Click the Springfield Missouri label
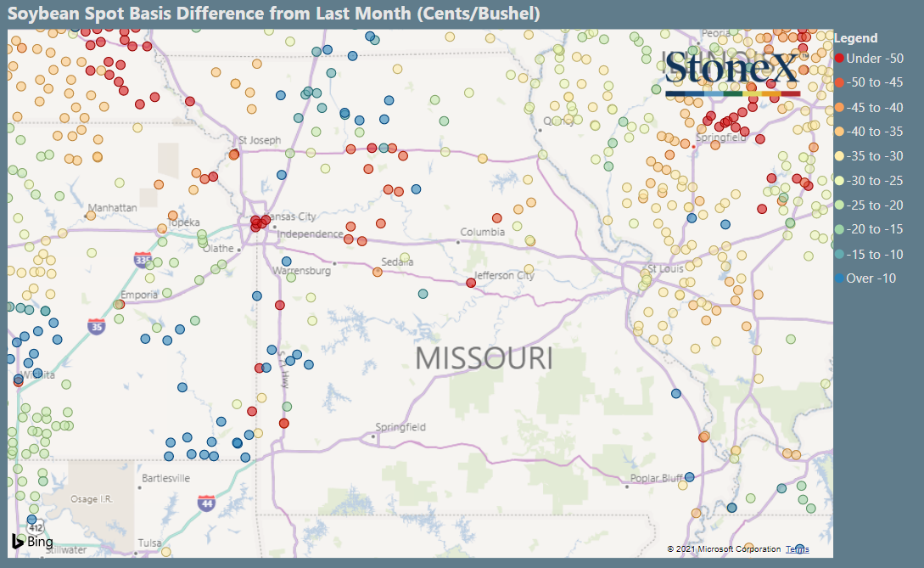924x568 pixels. tap(400, 427)
